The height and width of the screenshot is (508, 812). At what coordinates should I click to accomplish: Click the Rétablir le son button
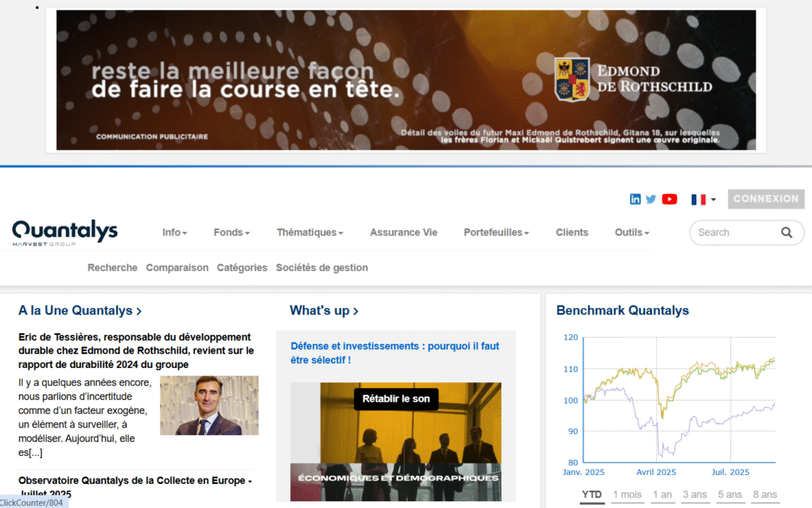click(x=396, y=399)
